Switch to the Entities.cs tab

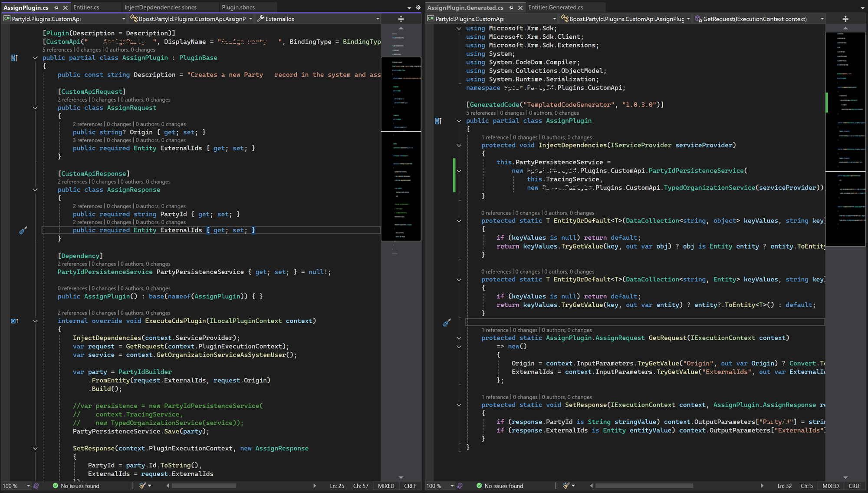point(86,7)
